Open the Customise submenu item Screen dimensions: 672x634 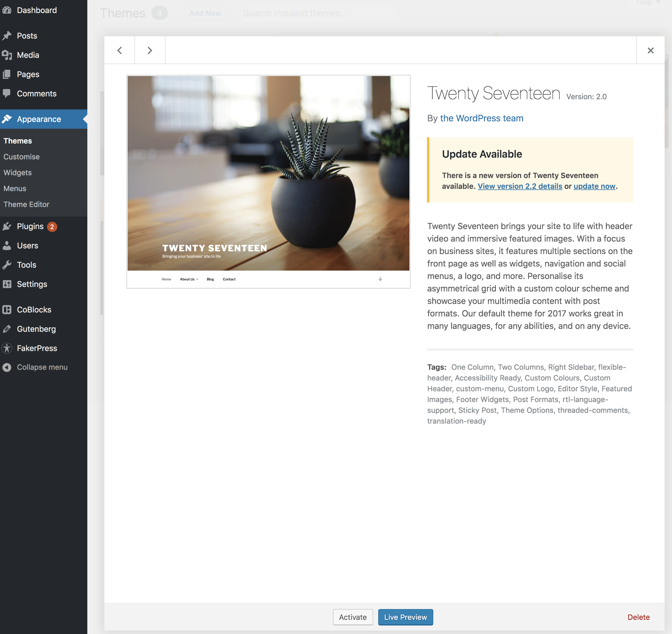coord(22,157)
